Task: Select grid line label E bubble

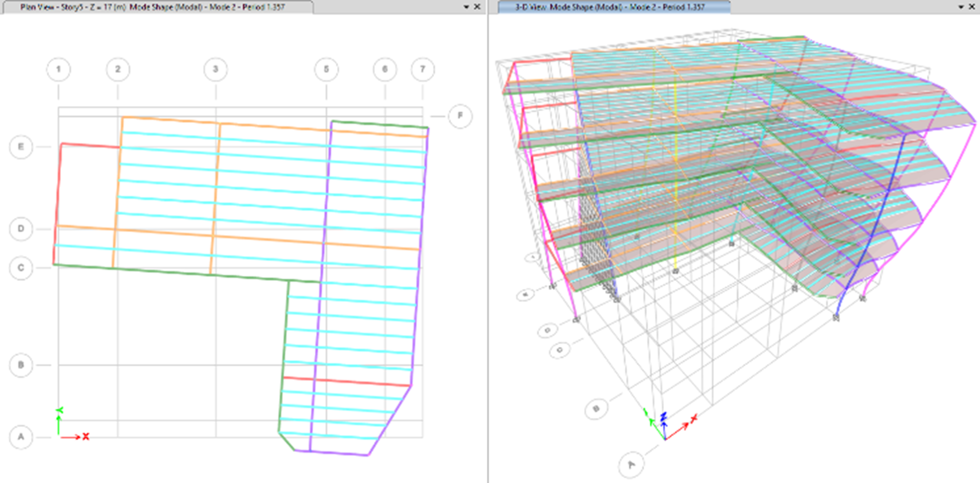Action: (21, 147)
